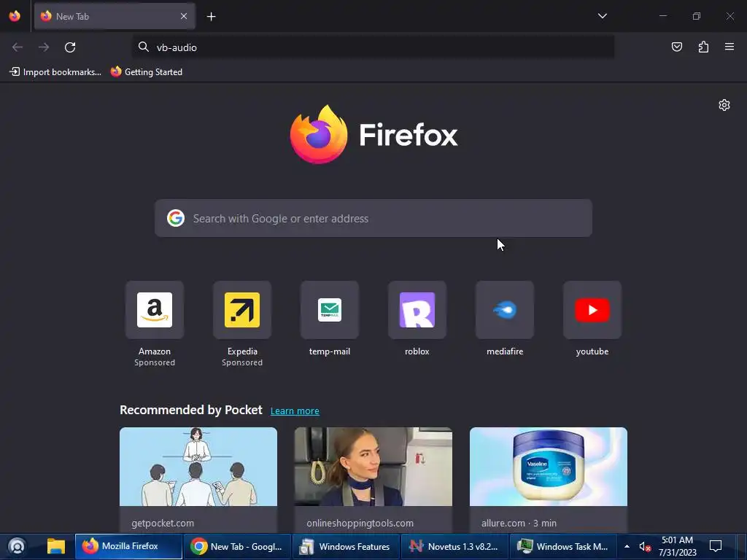Click Learn more link beside Pocket
Screen dimensions: 747x560
tap(295, 411)
